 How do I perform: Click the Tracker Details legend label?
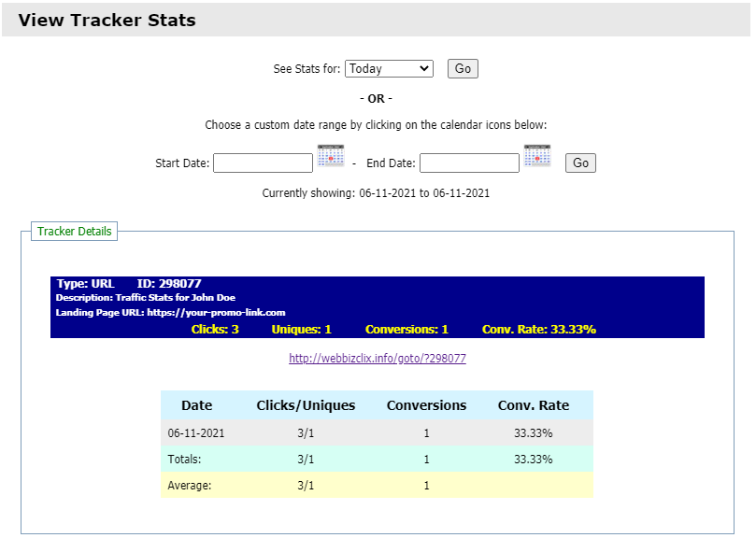coord(74,232)
